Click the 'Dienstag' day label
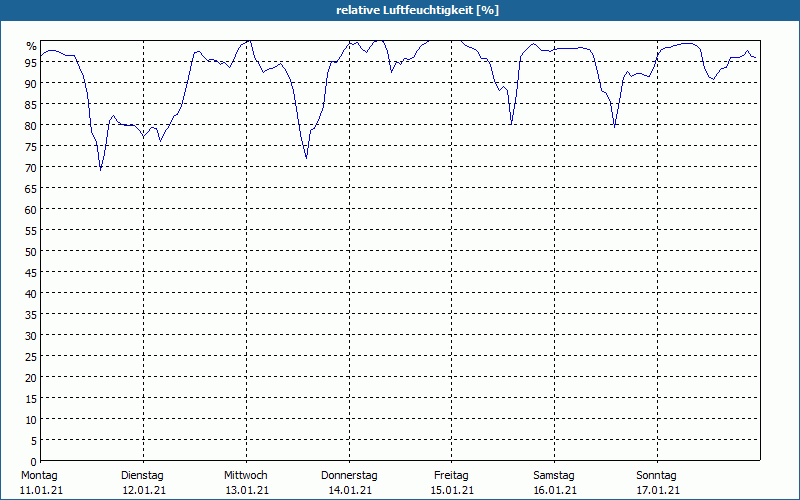This screenshot has height=500, width=800. click(142, 475)
